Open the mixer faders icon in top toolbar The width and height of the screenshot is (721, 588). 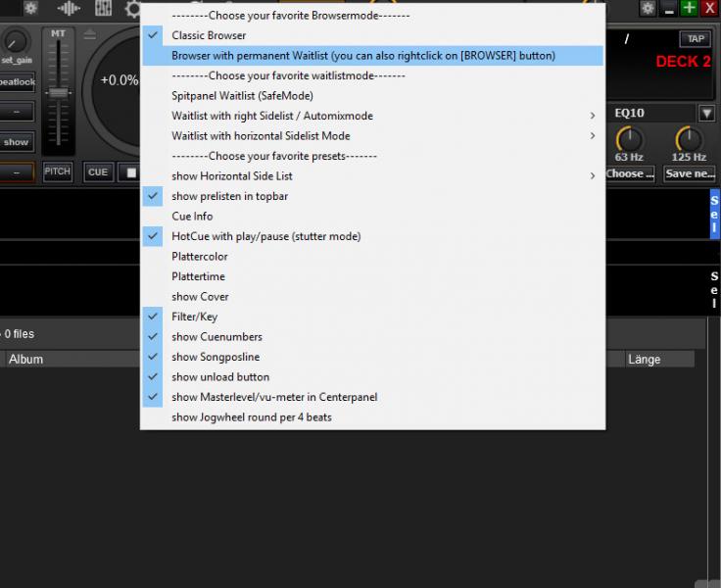point(104,8)
